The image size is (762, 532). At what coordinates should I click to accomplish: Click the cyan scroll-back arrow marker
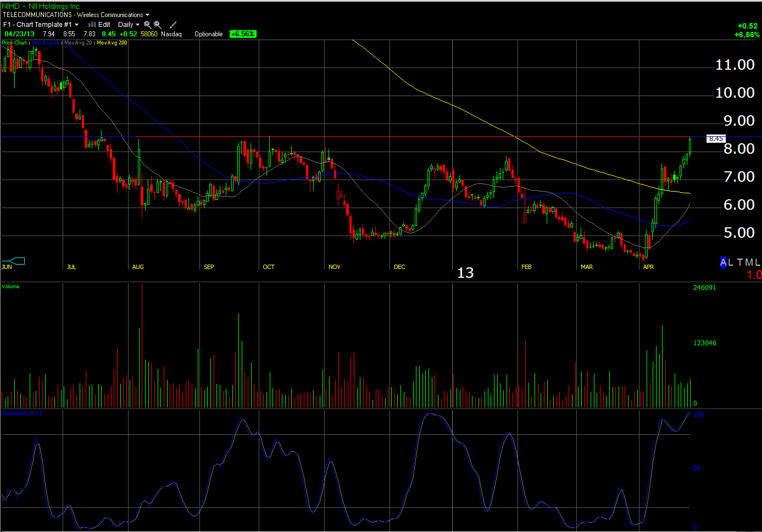(14, 261)
